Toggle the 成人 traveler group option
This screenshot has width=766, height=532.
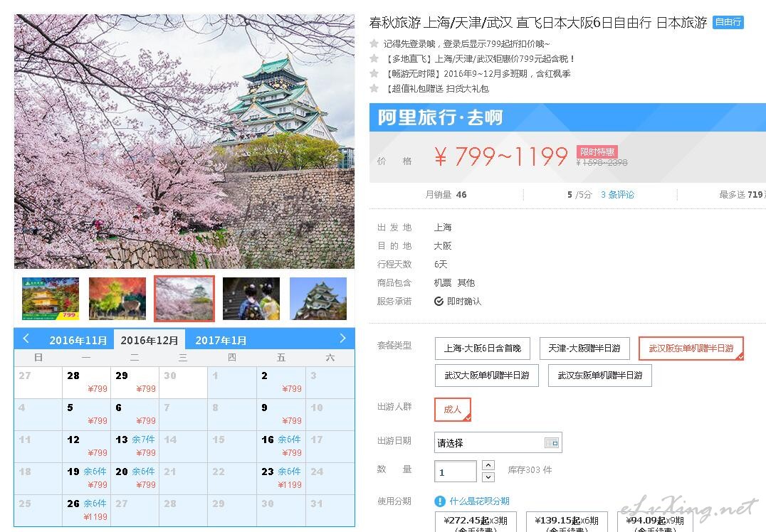click(x=452, y=410)
